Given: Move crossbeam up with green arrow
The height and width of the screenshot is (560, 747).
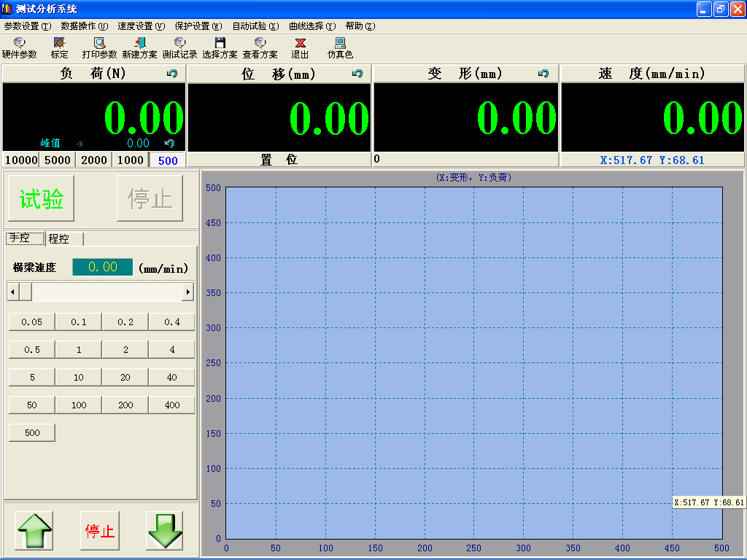Looking at the screenshot, I should (34, 531).
